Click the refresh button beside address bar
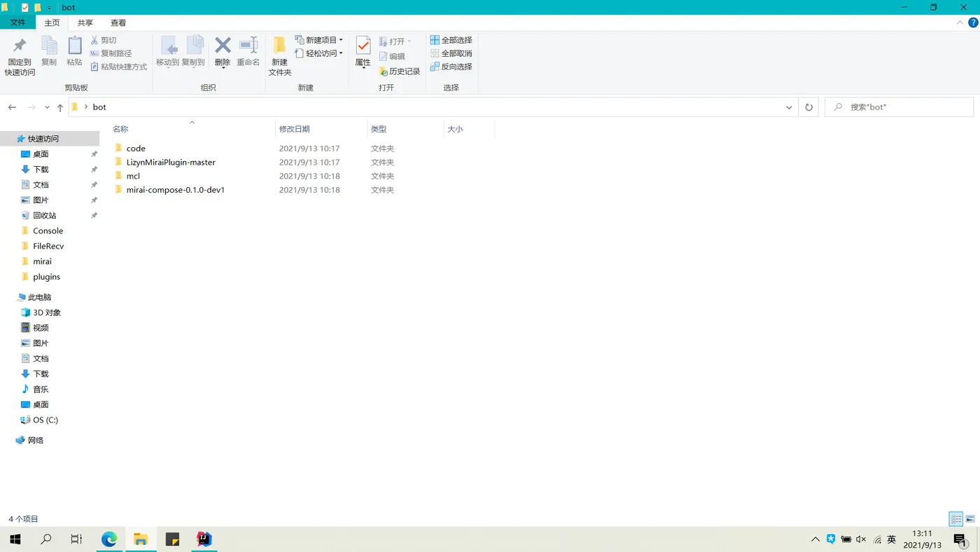This screenshot has width=980, height=552. click(x=808, y=107)
